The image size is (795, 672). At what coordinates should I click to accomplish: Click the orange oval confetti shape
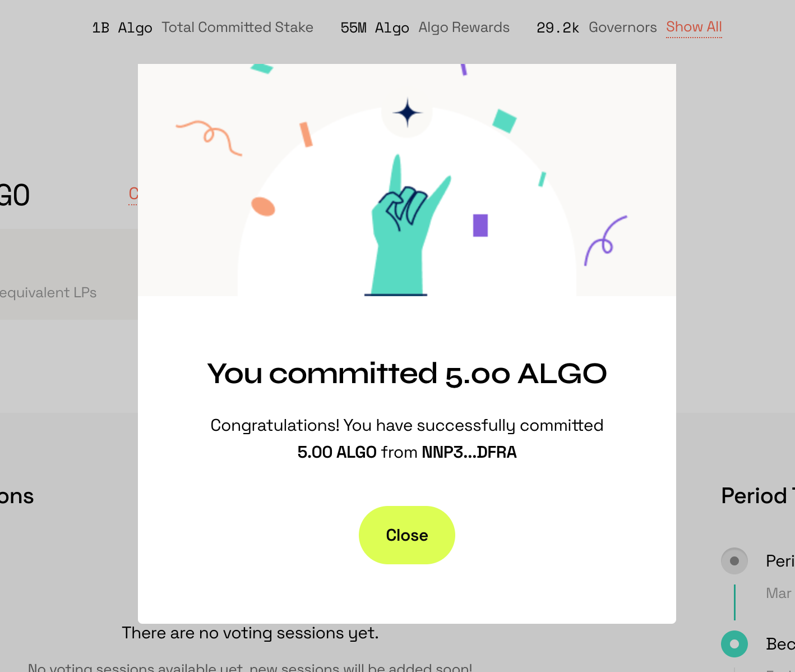(263, 206)
